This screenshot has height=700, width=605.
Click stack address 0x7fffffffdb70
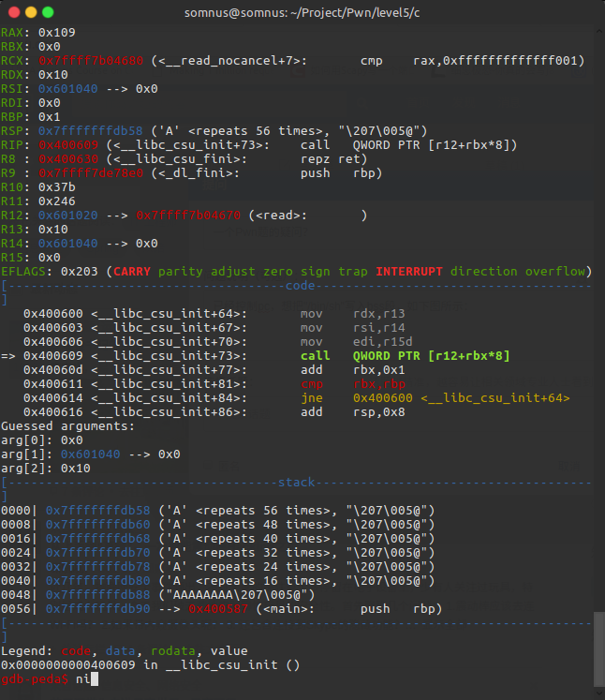pyautogui.click(x=97, y=553)
